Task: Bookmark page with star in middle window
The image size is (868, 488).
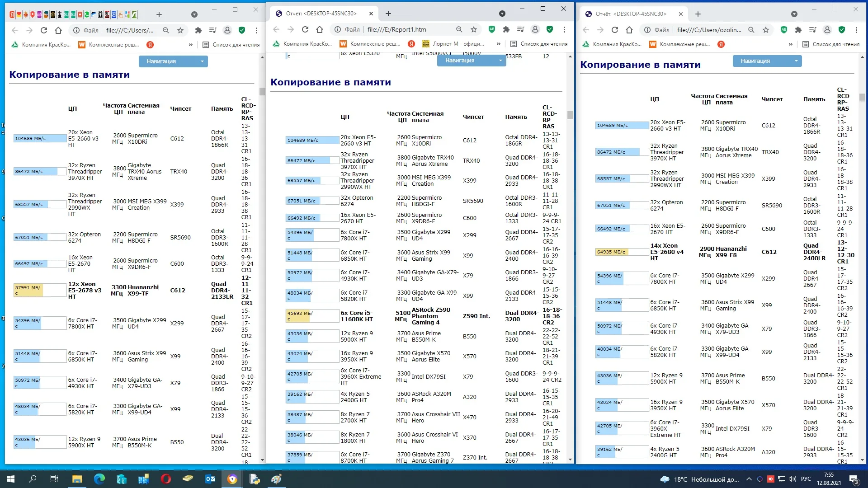Action: (x=474, y=29)
